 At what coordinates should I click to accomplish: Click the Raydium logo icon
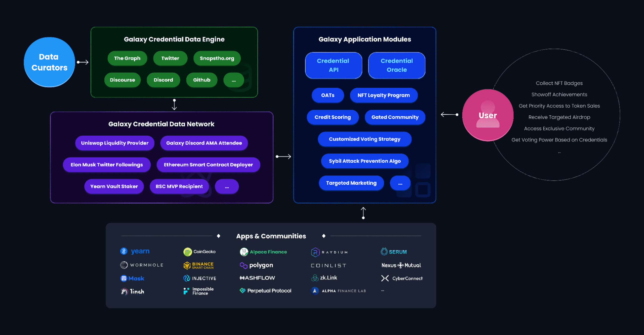315,252
